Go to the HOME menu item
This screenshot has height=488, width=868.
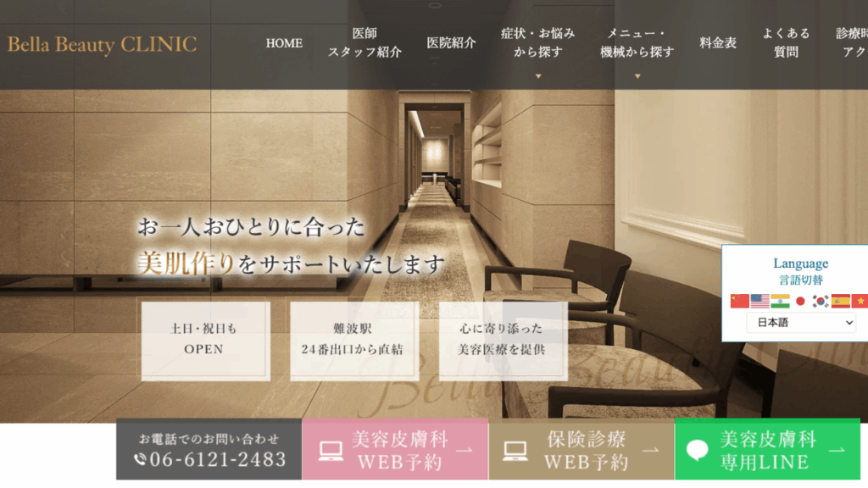coord(284,43)
